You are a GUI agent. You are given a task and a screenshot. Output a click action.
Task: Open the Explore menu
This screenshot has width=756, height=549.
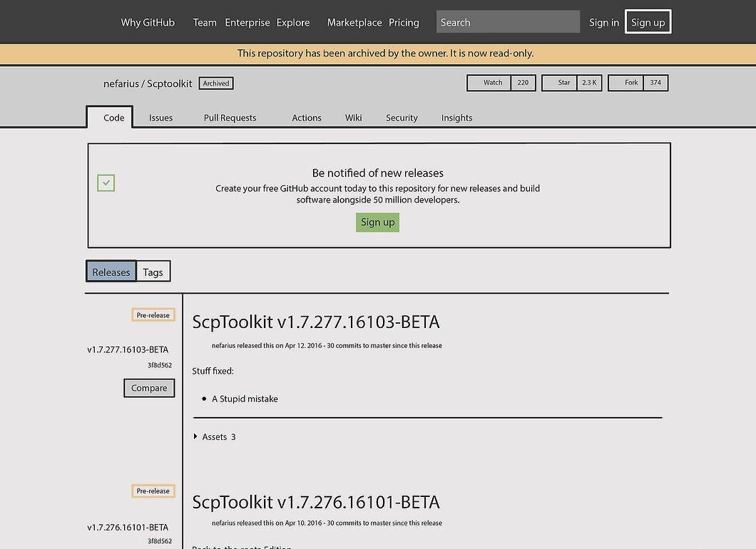293,22
